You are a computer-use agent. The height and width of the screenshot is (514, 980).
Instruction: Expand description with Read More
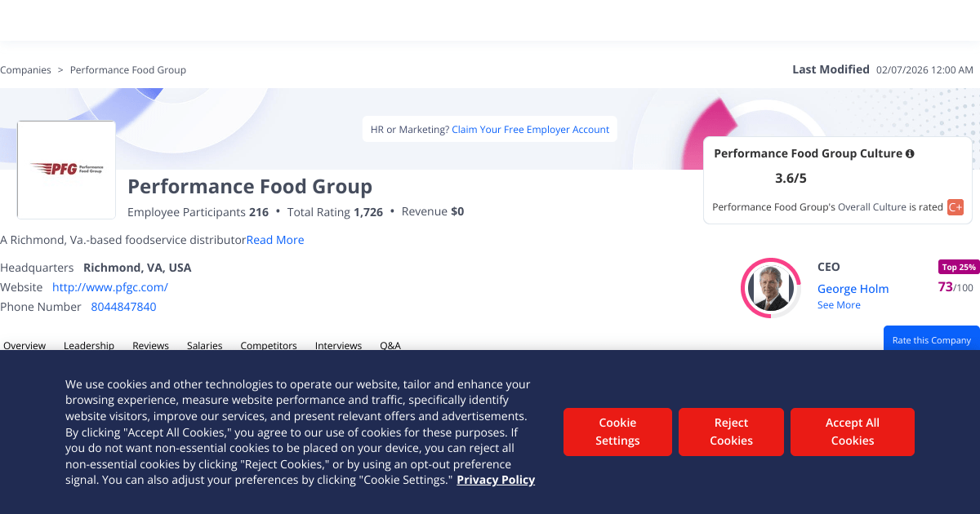click(275, 240)
